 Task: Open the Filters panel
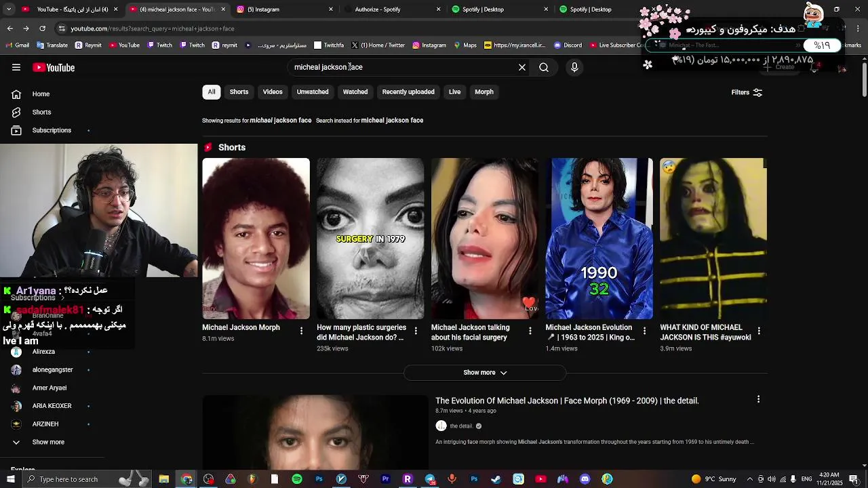tap(747, 92)
